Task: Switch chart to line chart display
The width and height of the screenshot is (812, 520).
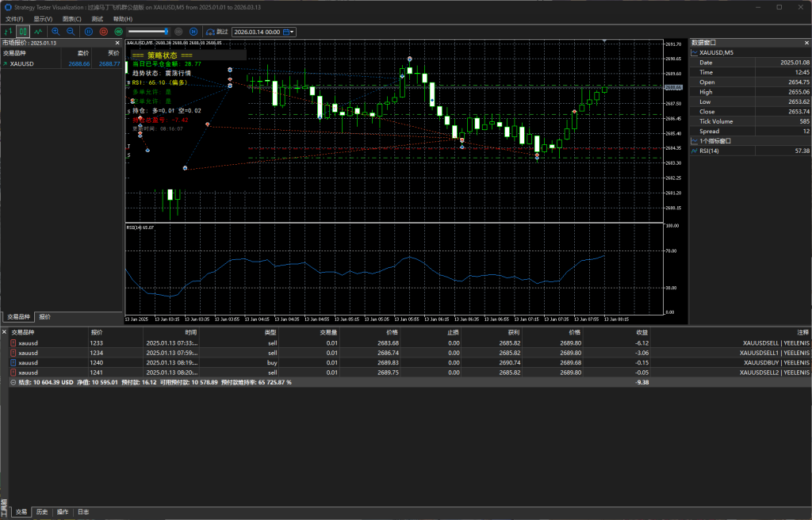Action: pos(37,32)
